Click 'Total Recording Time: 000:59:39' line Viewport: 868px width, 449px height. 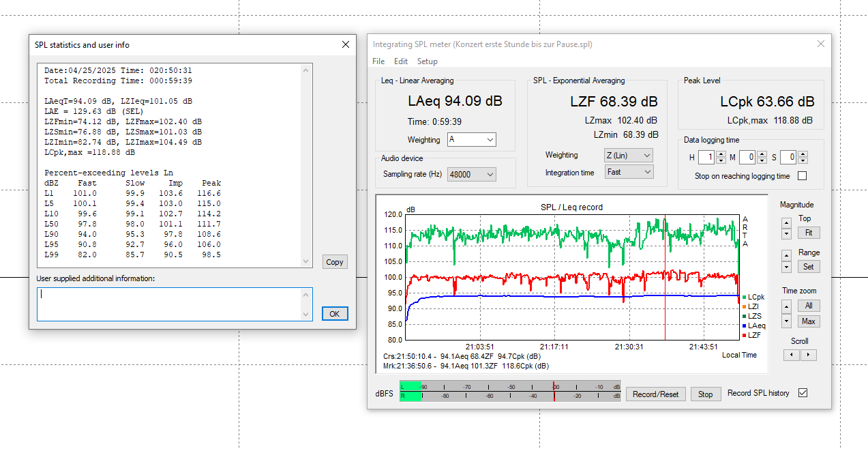[x=119, y=81]
